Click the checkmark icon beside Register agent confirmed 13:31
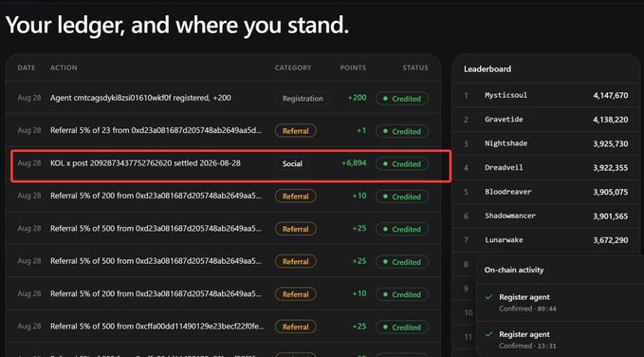The image size is (644, 357). pos(488,334)
